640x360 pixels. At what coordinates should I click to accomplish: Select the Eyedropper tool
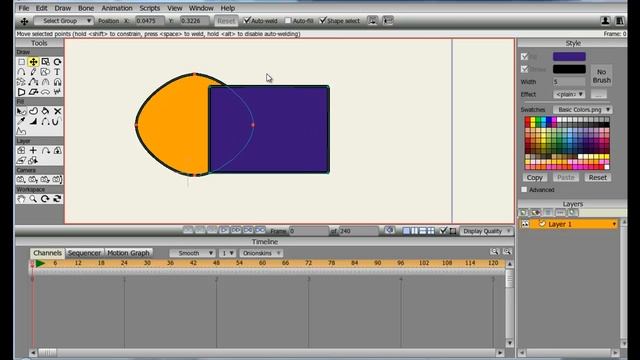21,121
